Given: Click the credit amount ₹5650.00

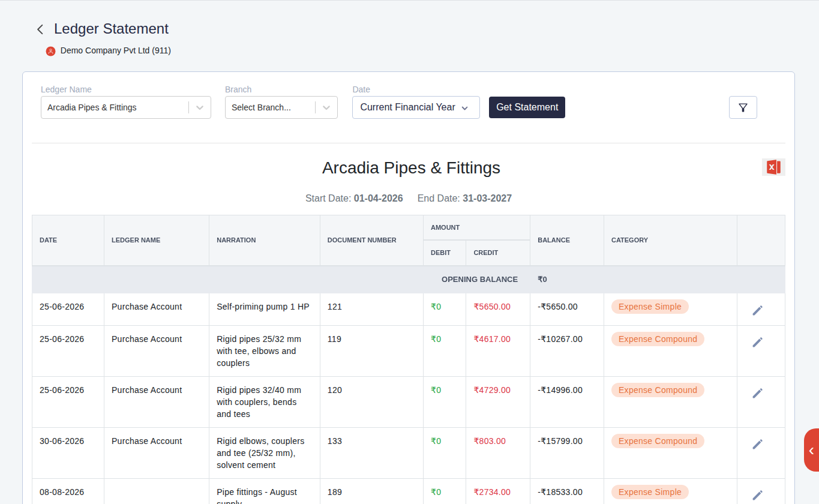Looking at the screenshot, I should pyautogui.click(x=492, y=307).
